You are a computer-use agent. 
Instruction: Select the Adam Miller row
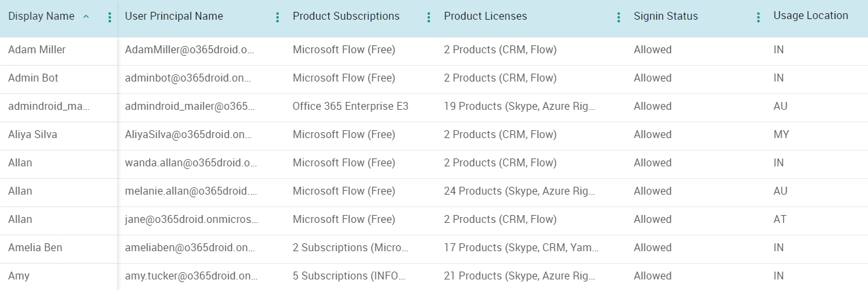coord(37,50)
